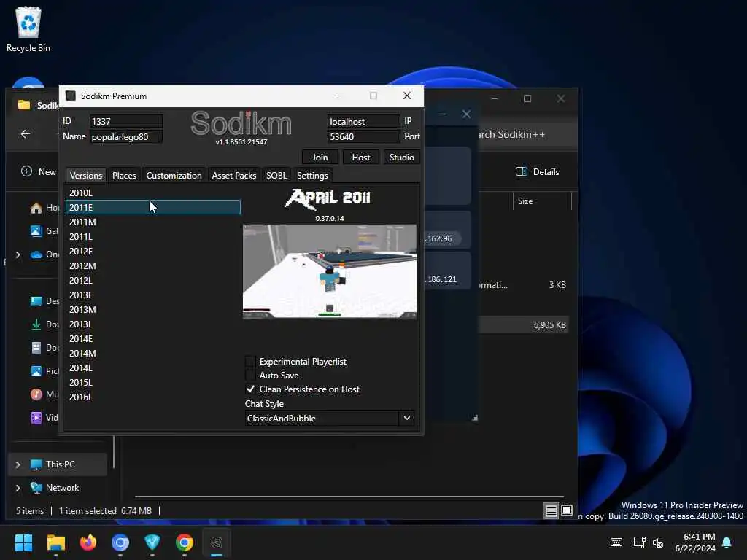Switch to the Places tab
Viewport: 747px width, 560px height.
124,175
